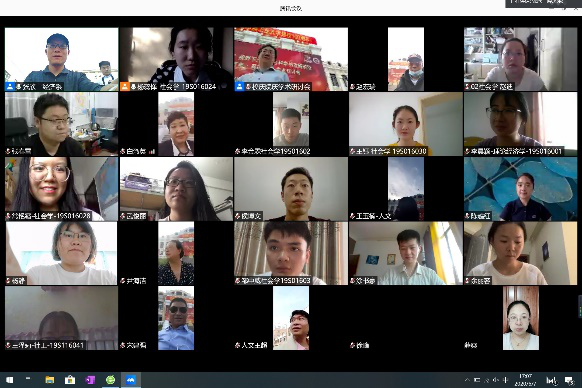Viewport: 582px width, 388px height.
Task: Select the video tile labeled 19501602
Action: pos(291,124)
